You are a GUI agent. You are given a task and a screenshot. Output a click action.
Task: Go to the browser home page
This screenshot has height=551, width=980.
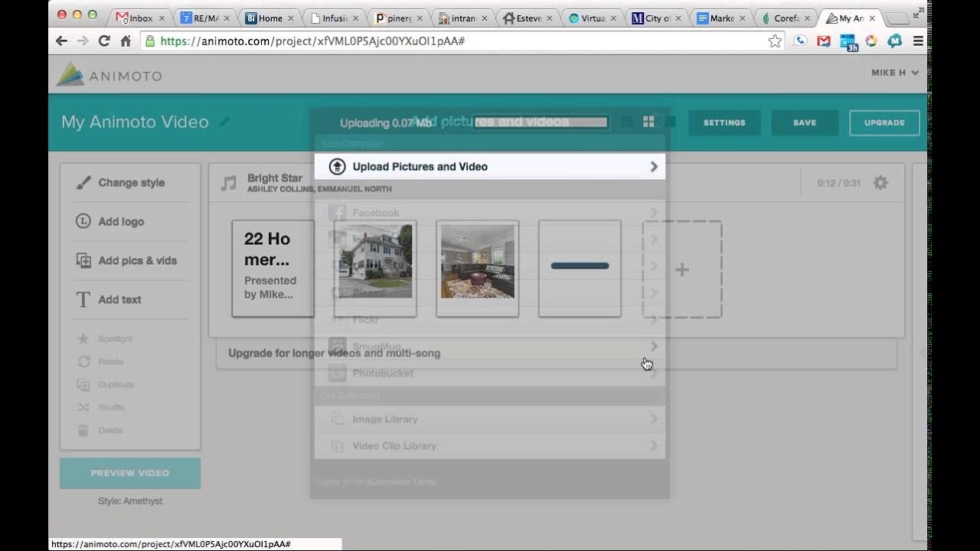pos(126,41)
